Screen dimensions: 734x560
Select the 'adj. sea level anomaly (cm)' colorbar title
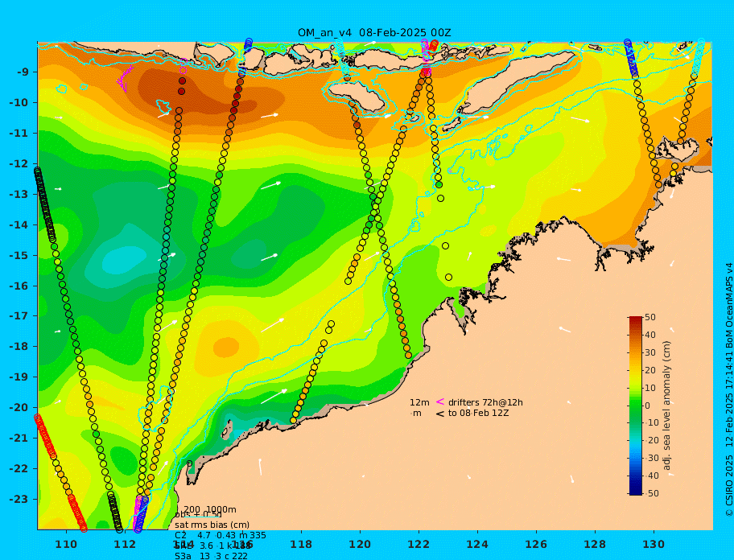(x=666, y=406)
